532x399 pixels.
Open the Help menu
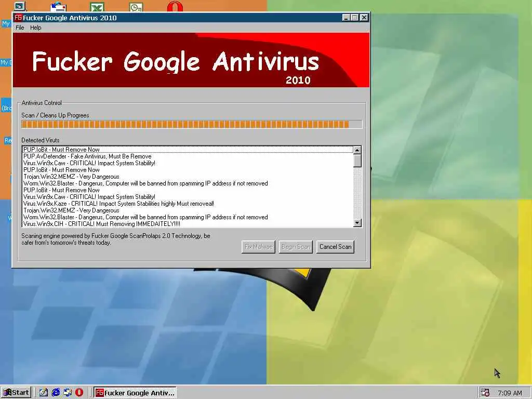tap(36, 28)
